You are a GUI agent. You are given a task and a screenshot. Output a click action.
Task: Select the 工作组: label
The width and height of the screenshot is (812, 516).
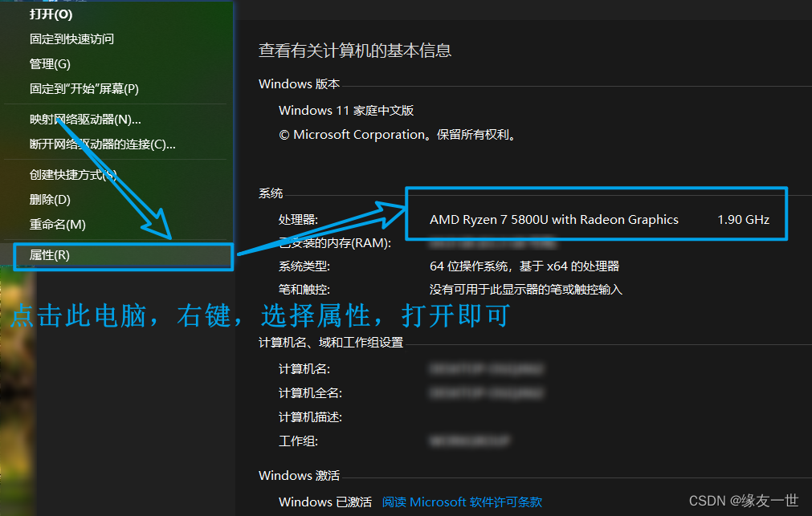[x=298, y=441]
